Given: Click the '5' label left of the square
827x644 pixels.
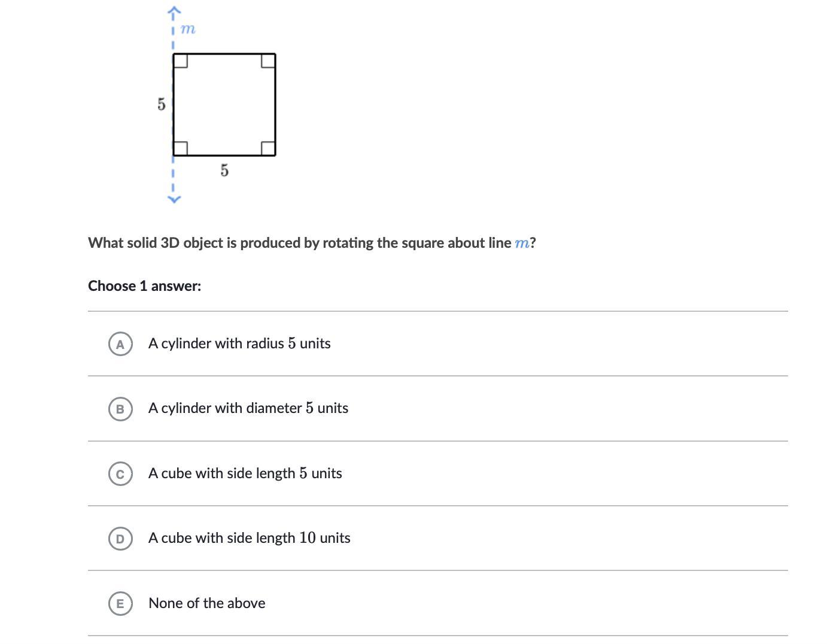Looking at the screenshot, I should (161, 104).
